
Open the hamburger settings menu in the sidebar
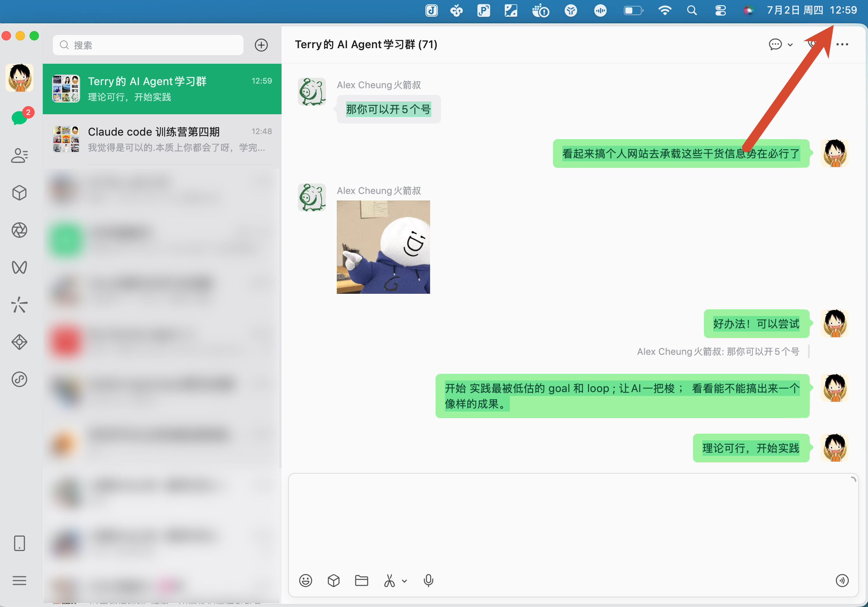[19, 581]
